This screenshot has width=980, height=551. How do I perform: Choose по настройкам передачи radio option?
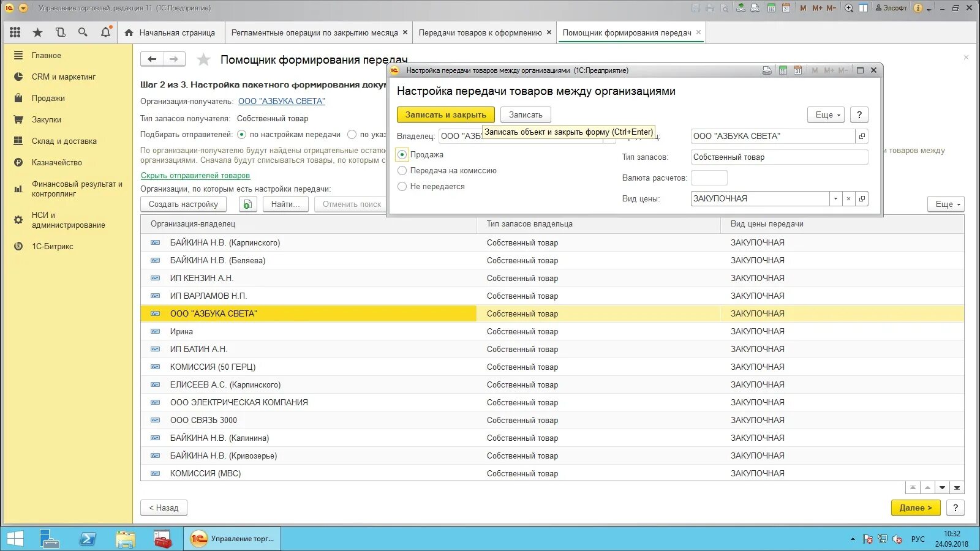pos(241,135)
